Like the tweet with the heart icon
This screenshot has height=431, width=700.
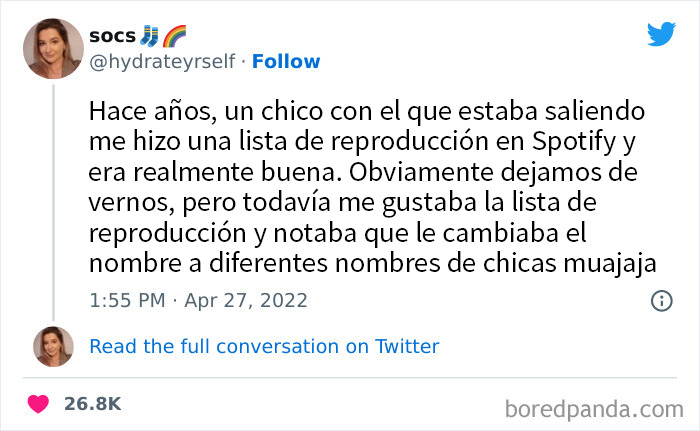(x=38, y=404)
